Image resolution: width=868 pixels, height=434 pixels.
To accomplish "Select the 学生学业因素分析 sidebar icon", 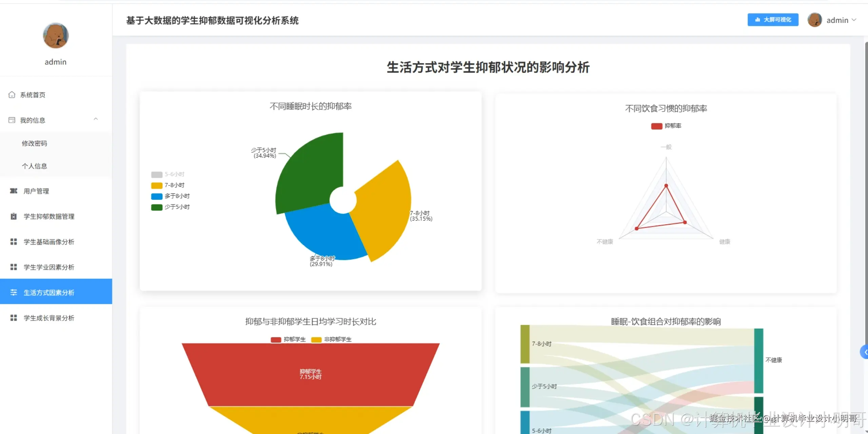I will point(13,267).
